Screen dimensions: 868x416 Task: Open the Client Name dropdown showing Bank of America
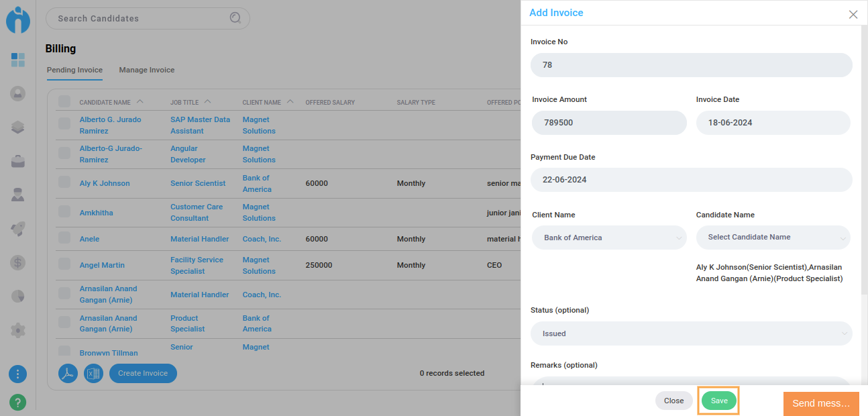pyautogui.click(x=609, y=238)
